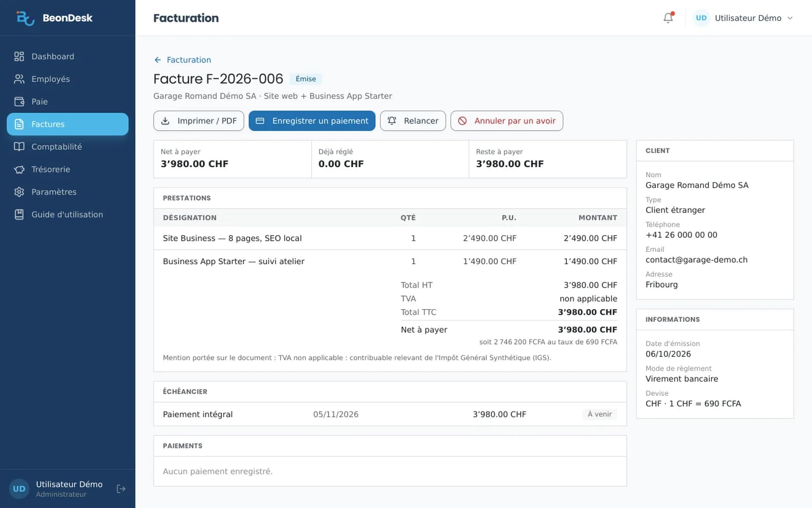Go to the Employés section

point(67,79)
